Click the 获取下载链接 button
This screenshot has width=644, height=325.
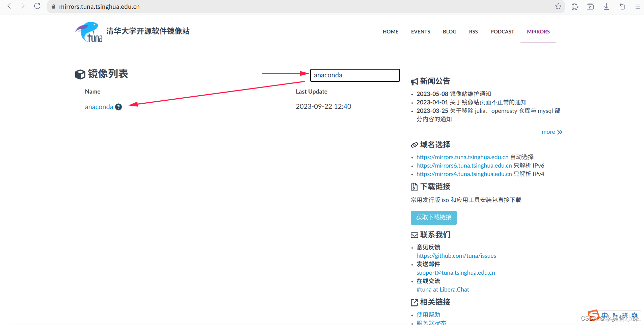click(434, 218)
